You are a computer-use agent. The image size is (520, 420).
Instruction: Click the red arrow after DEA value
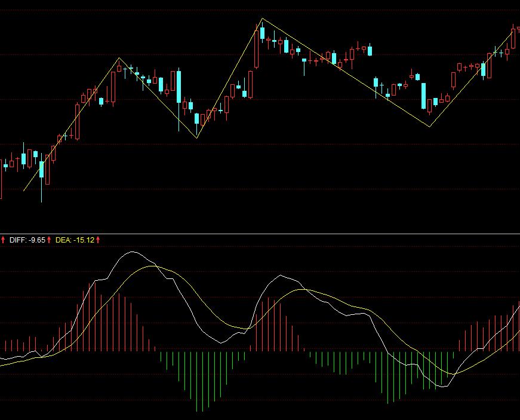tap(98, 240)
